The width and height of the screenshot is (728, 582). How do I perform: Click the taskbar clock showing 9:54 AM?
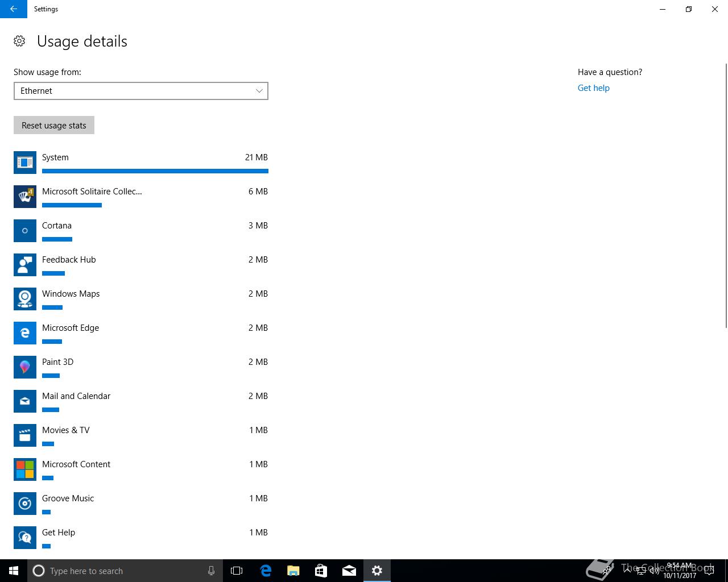click(x=679, y=571)
